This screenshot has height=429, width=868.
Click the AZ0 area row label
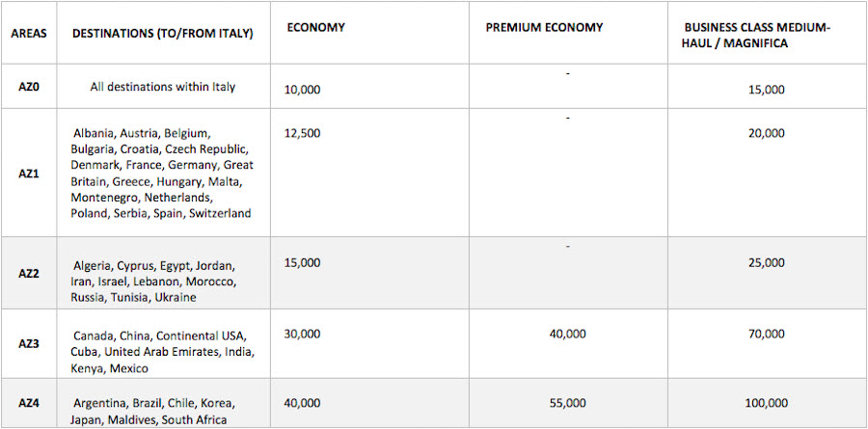tap(29, 87)
